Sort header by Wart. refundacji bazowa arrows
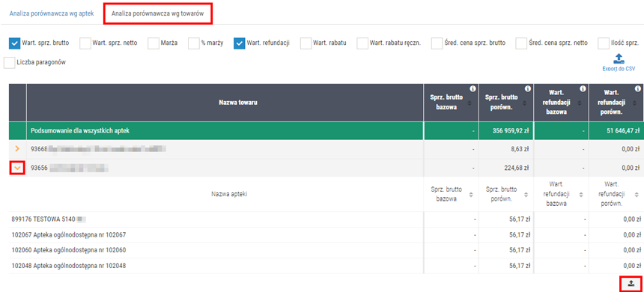Screen dimensions: 644x292 (580, 103)
